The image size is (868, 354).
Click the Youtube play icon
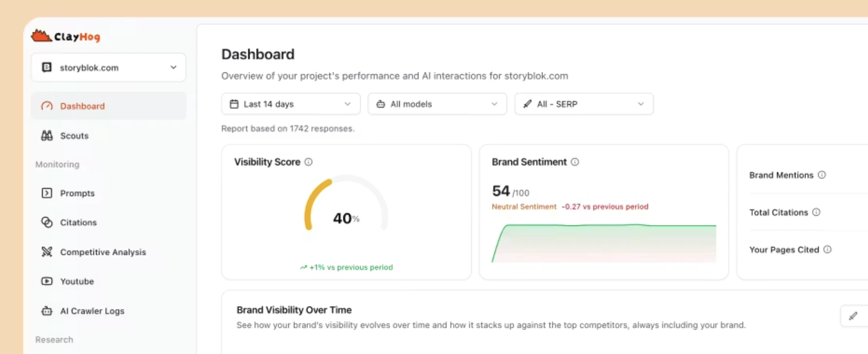click(x=47, y=281)
